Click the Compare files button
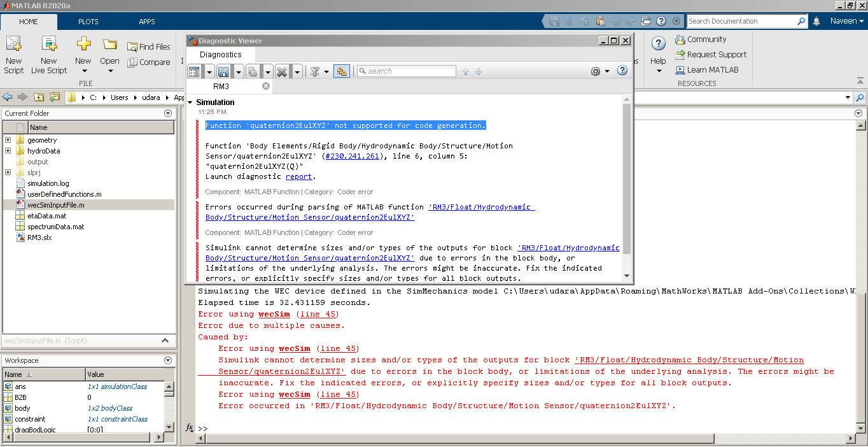The width and height of the screenshot is (868, 447). 149,62
